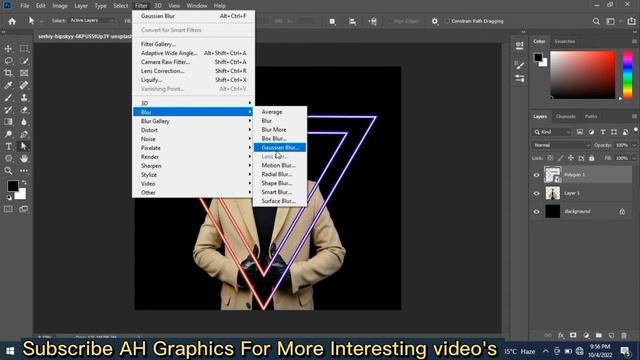
Task: Open search magnifier in options bar
Action: [596, 21]
